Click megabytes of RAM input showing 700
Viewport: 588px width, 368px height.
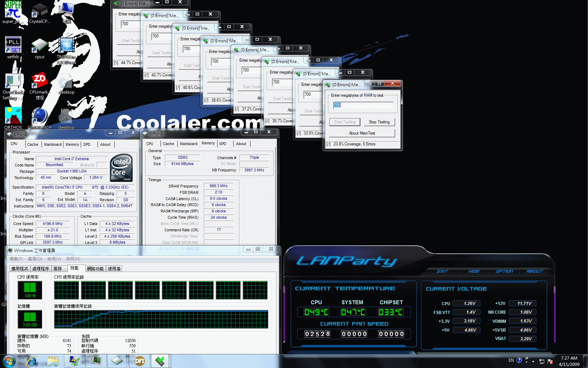[x=363, y=105]
